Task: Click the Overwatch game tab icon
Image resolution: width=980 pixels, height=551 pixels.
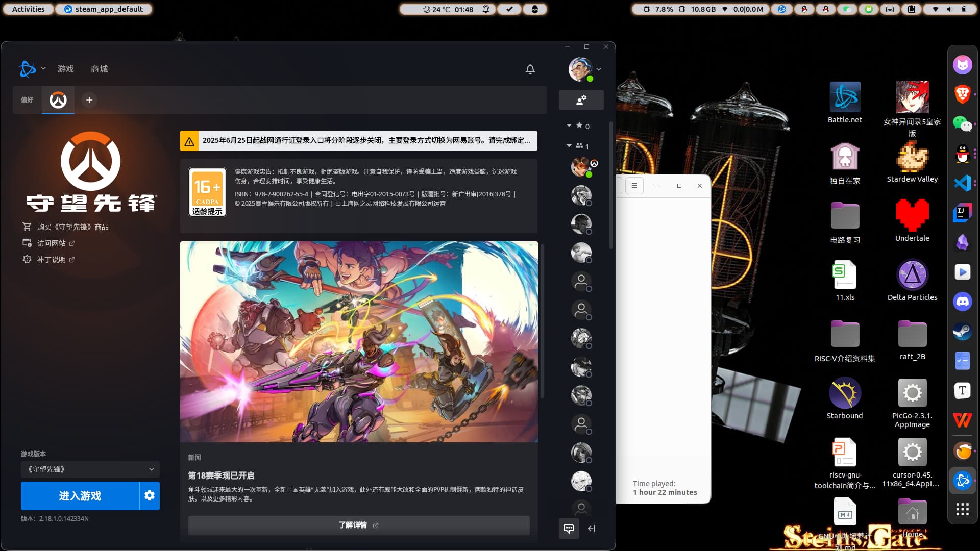Action: click(58, 100)
